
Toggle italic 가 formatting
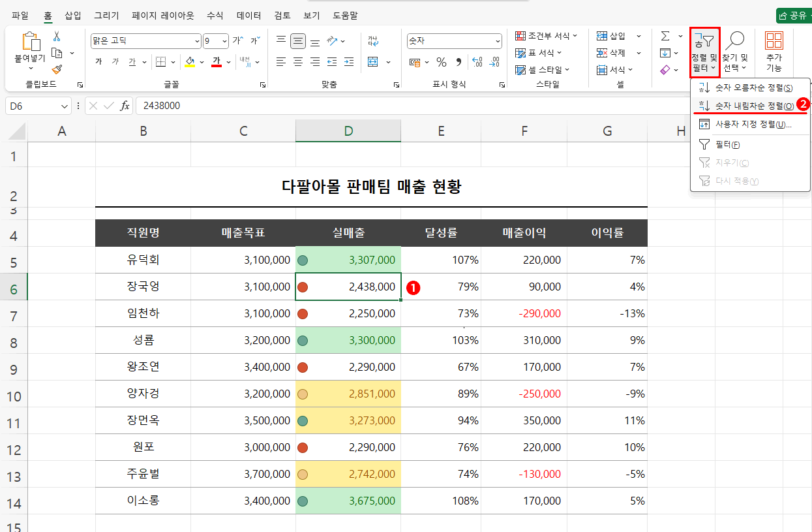(115, 62)
